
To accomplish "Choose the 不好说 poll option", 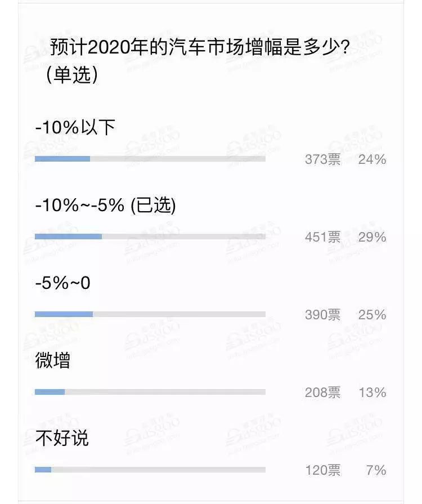I will coord(62,438).
